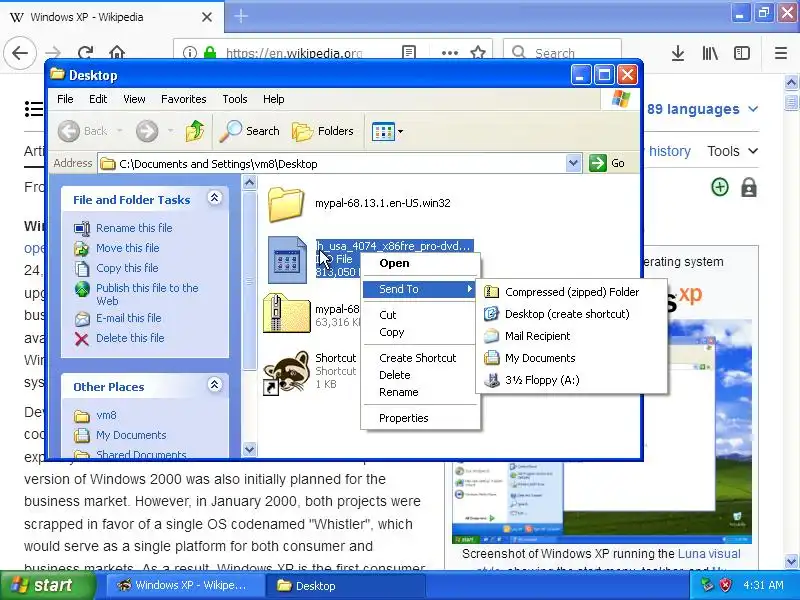Select Cut from the context menu
Viewport: 800px width, 600px height.
pos(420,315)
